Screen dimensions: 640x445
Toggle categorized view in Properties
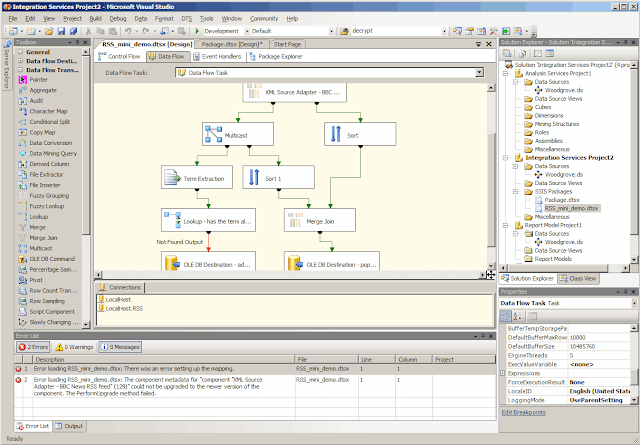(505, 316)
